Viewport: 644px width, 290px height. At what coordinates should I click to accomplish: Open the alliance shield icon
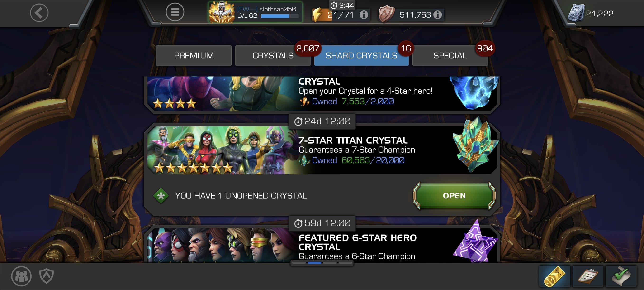coord(47,276)
